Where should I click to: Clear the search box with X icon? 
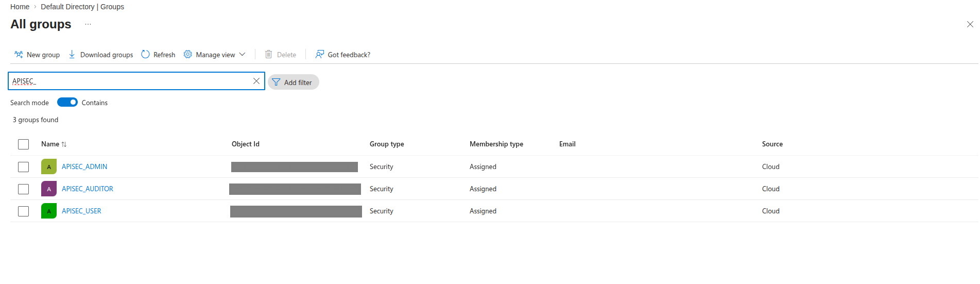click(256, 81)
